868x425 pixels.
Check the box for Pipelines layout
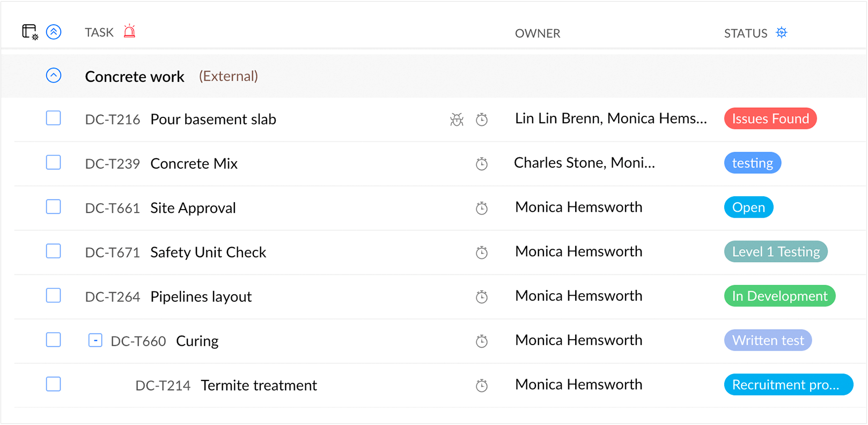point(53,295)
